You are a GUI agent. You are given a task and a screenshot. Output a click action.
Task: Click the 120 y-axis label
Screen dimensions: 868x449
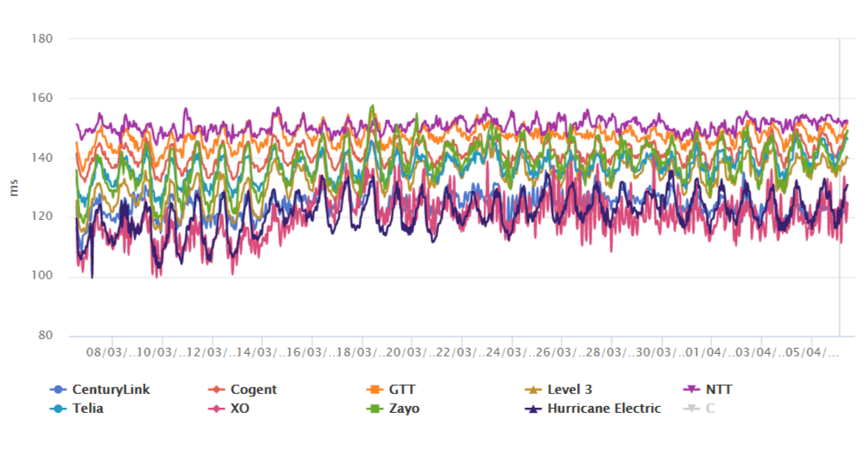tap(42, 217)
